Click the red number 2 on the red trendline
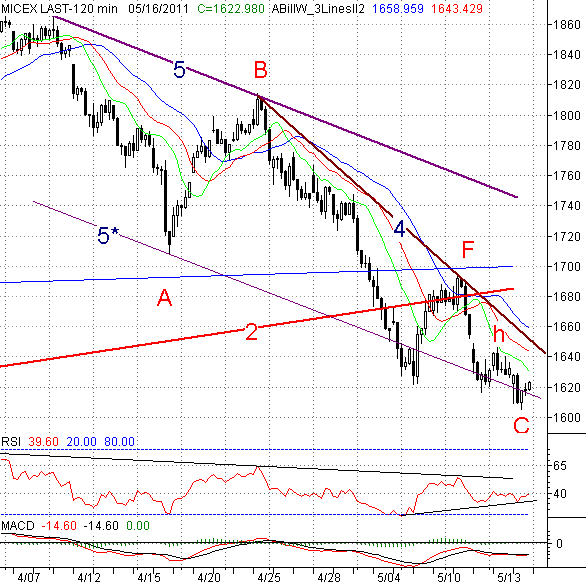Image resolution: width=586 pixels, height=586 pixels. point(252,332)
